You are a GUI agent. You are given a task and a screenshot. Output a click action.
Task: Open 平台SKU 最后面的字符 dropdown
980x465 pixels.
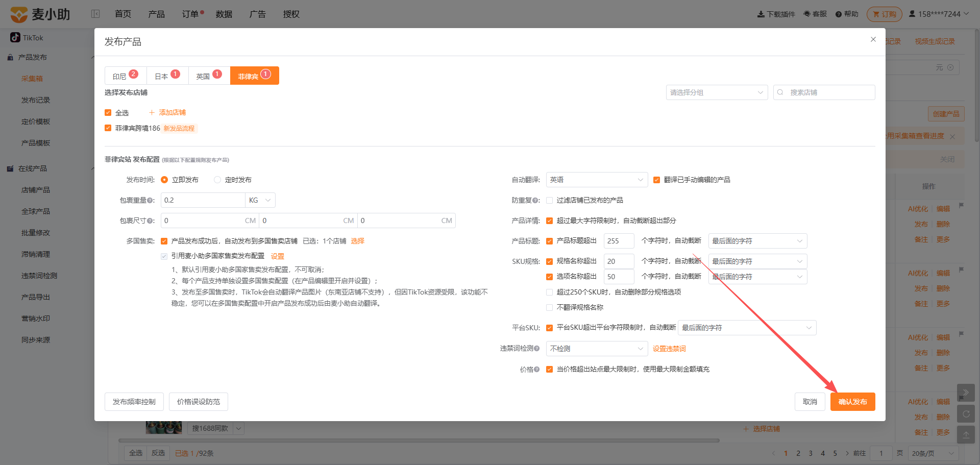(x=747, y=328)
